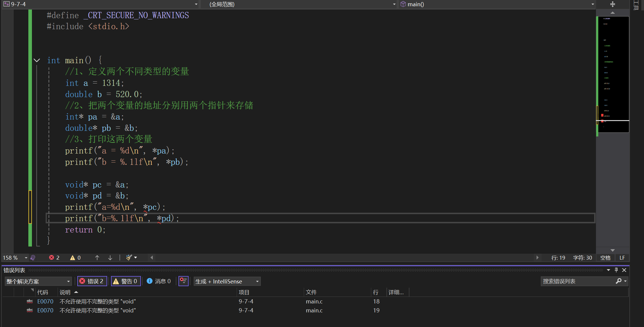Click the red error count indicator in the editor status bar

click(54, 258)
